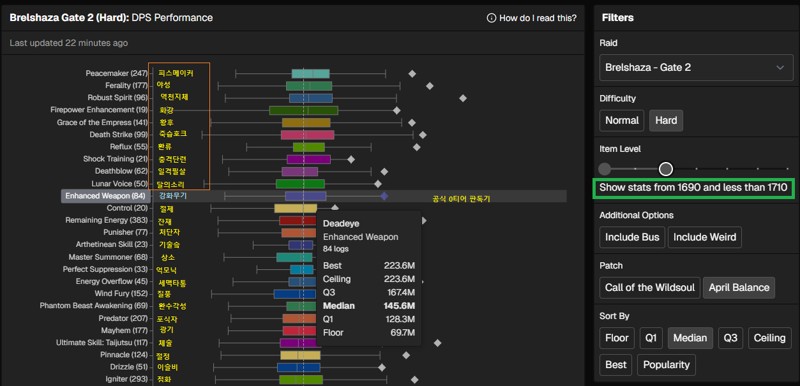Click the Igniter best-value diamond marker
Screen dimensions: 800x386
click(414, 380)
